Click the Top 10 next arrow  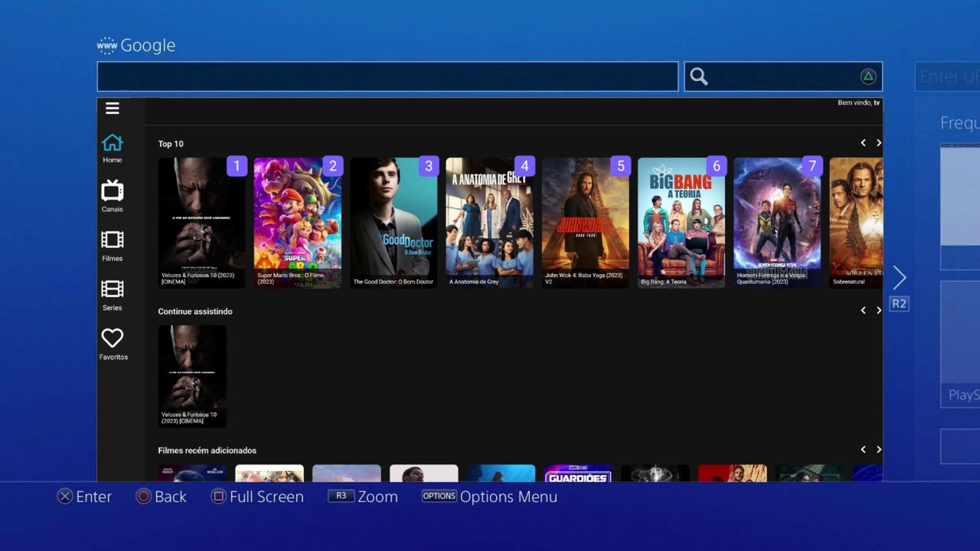coord(878,143)
